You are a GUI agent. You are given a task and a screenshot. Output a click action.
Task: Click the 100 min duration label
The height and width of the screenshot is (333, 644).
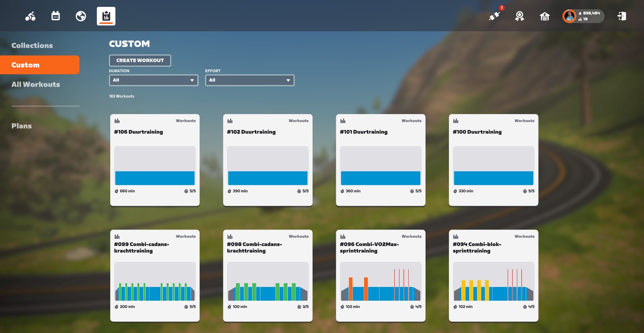click(x=240, y=307)
